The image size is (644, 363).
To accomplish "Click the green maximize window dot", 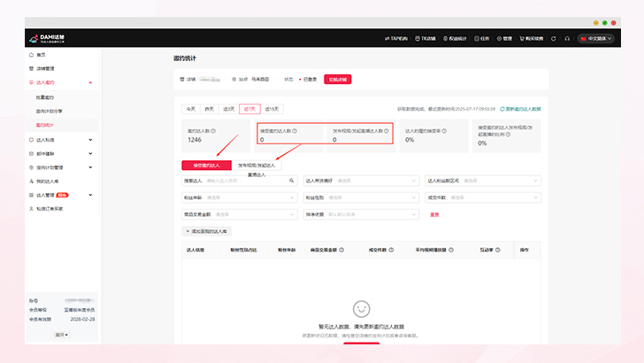I will [604, 23].
